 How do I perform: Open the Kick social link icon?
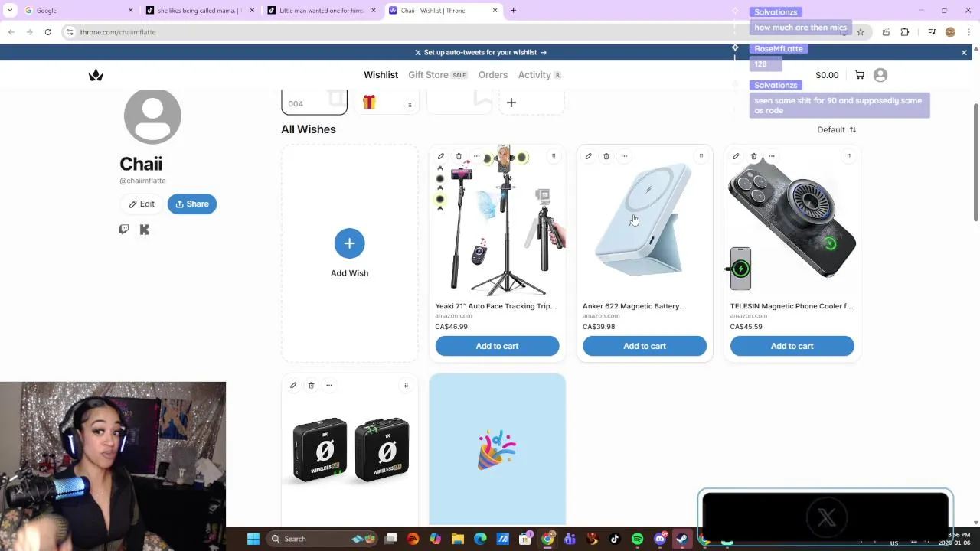[x=144, y=229]
